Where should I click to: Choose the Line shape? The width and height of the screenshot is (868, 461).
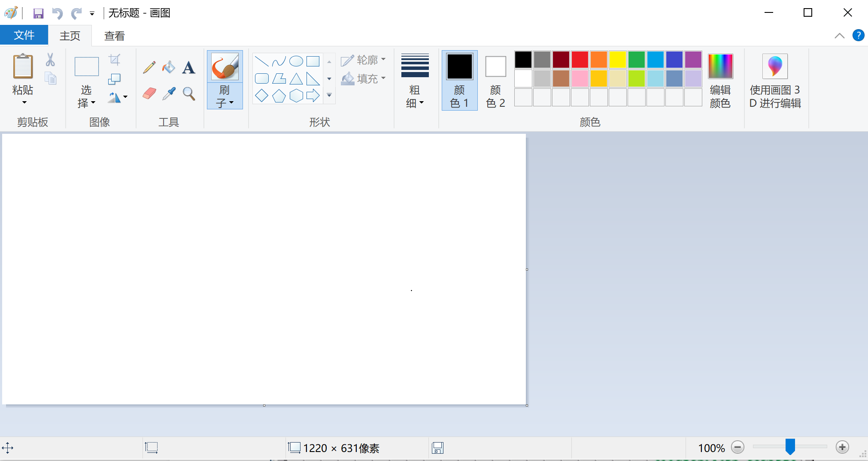262,61
